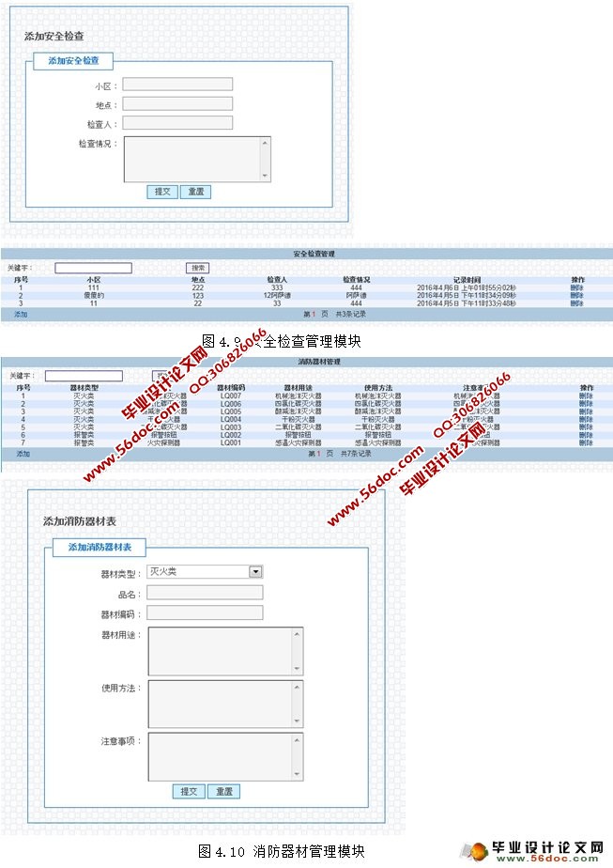Screen dimensions: 613x868
Task: Reset the 添加安全检查 form with 重置
Action: pyautogui.click(x=196, y=192)
